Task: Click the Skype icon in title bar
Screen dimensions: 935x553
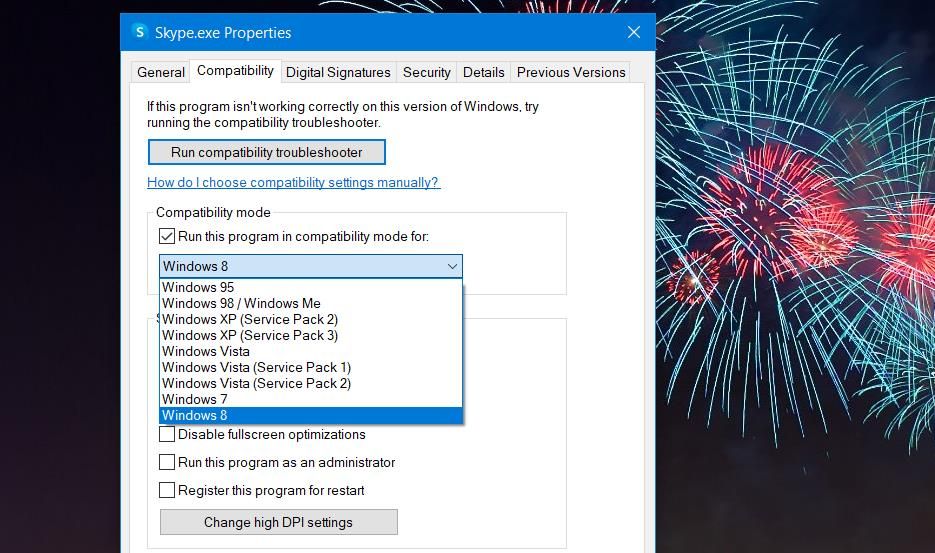Action: pyautogui.click(x=140, y=32)
